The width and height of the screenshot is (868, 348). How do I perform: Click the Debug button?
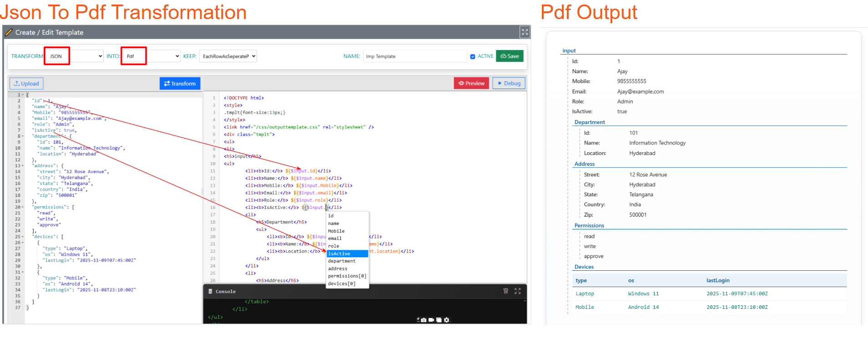coord(509,83)
